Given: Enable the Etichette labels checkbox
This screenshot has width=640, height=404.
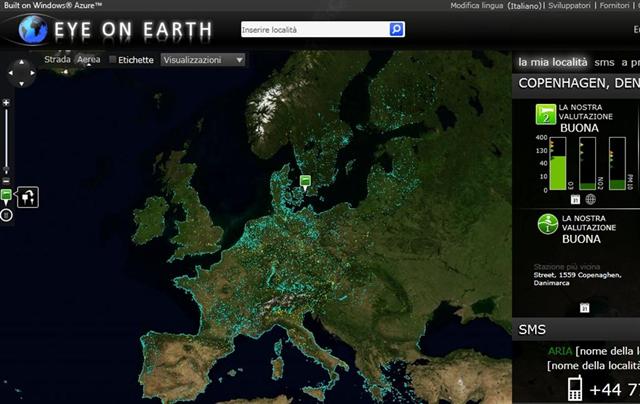Looking at the screenshot, I should click(112, 60).
